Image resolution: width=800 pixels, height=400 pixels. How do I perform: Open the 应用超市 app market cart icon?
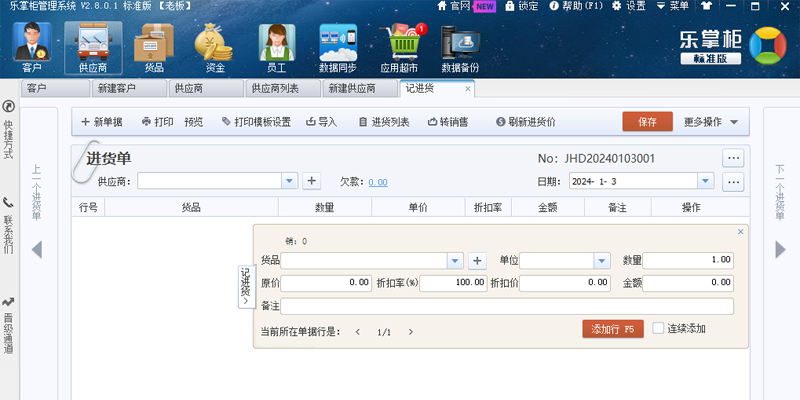point(399,48)
